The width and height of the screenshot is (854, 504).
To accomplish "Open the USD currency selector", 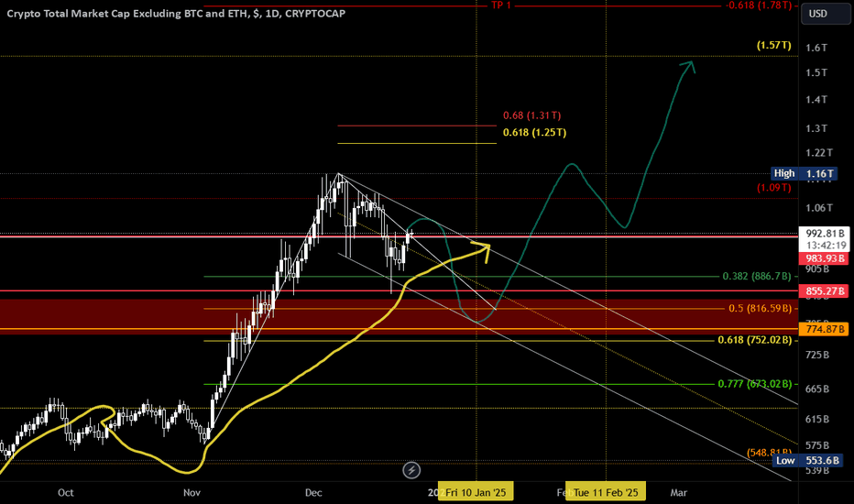I will (825, 14).
